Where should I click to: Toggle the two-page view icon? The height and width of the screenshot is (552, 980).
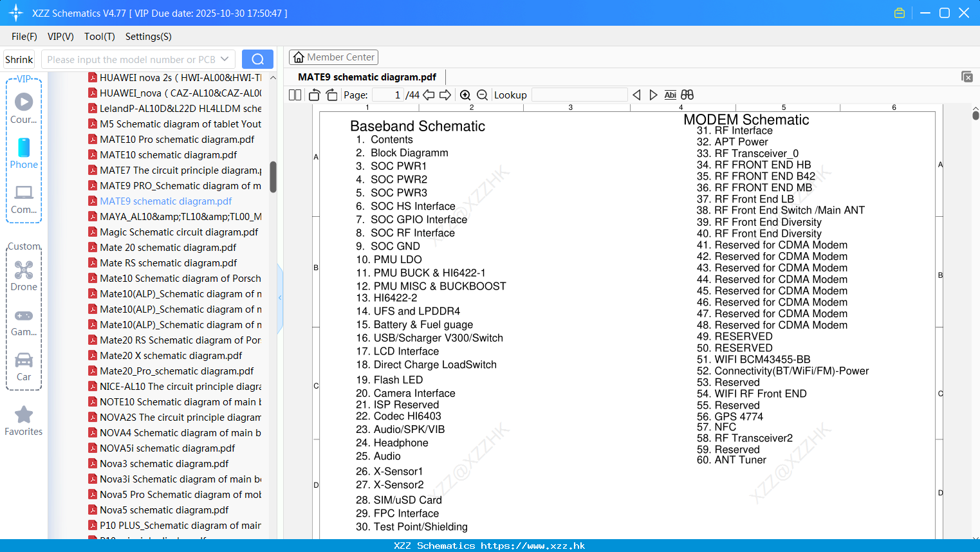[x=295, y=95]
